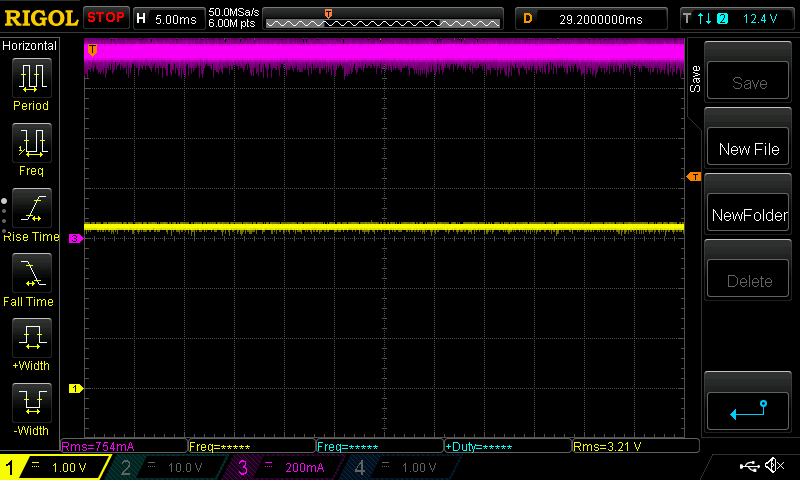800x480 pixels.
Task: Click the cyan Freq=***** measurement
Action: click(380, 446)
